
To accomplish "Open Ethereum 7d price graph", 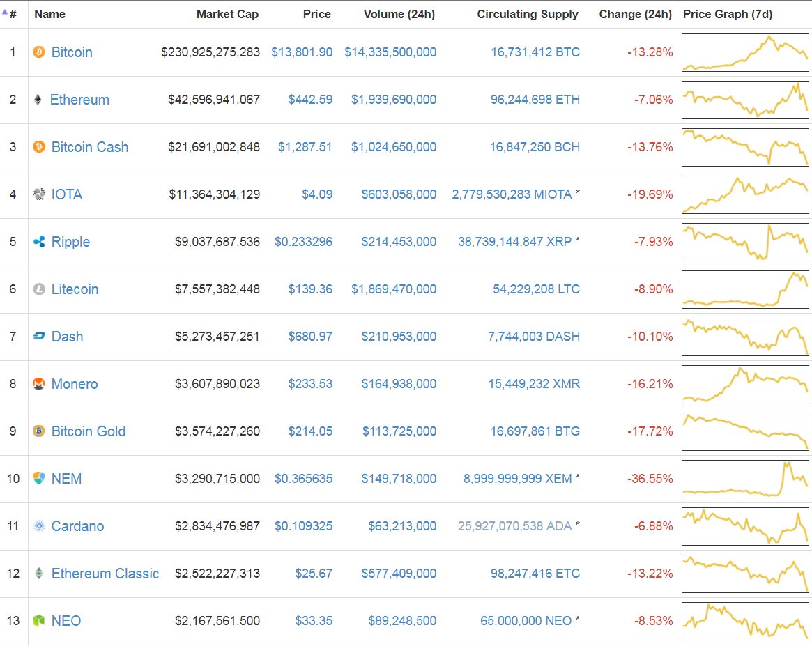I will pos(745,100).
